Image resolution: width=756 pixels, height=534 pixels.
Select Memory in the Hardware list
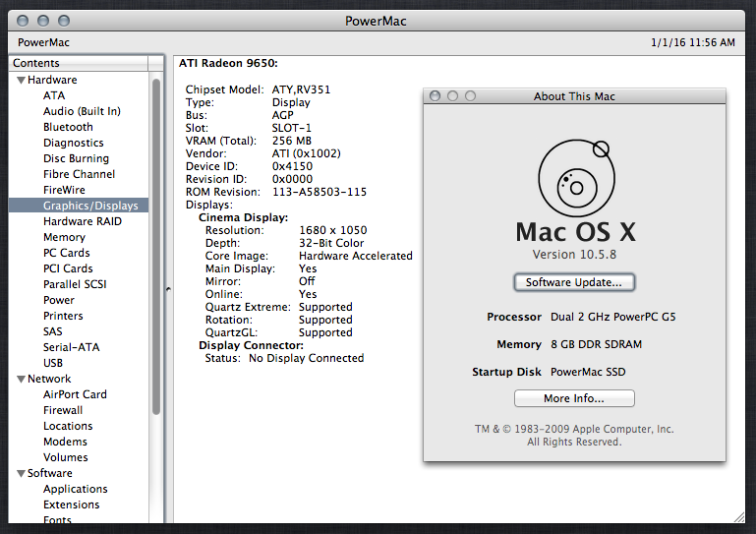click(x=64, y=237)
